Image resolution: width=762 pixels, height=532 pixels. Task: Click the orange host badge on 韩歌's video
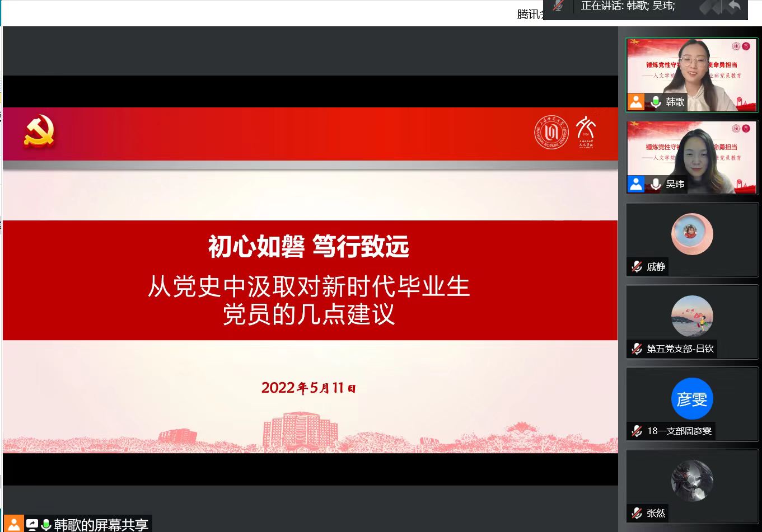click(636, 102)
